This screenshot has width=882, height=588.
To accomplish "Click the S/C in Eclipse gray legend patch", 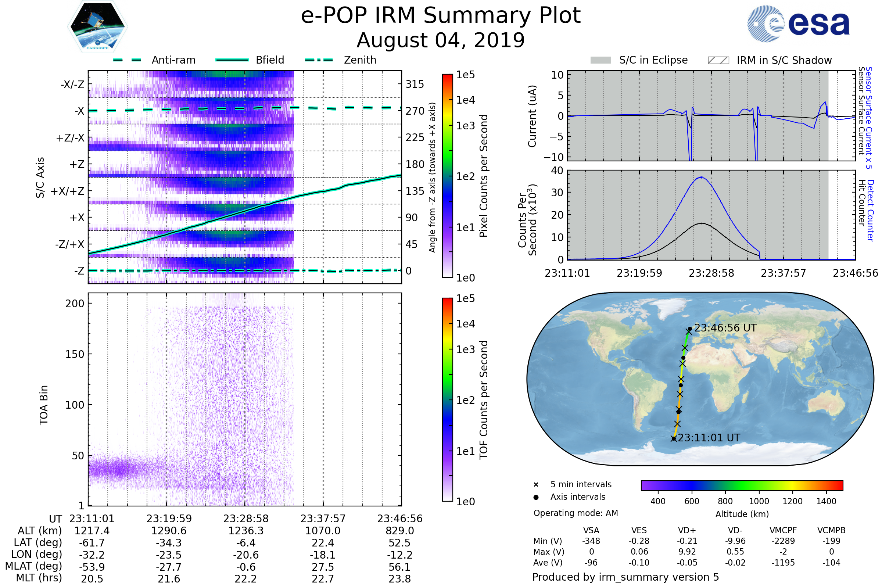I will (601, 60).
